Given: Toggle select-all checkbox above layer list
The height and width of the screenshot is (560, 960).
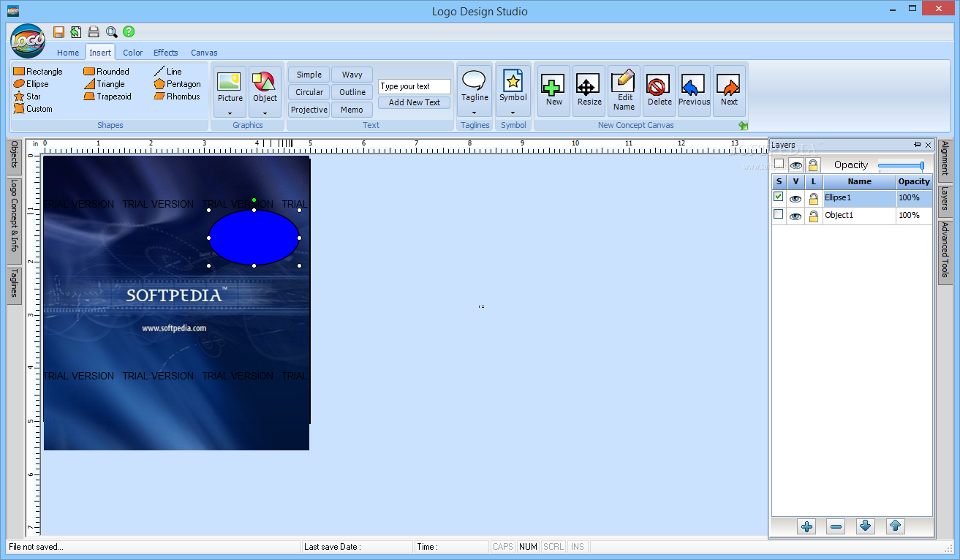Looking at the screenshot, I should tap(779, 164).
